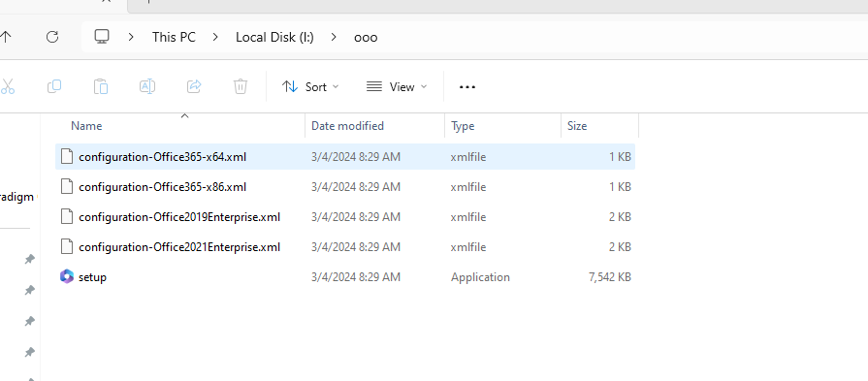Select configuration-Office2021Enterprise.xml file name
The height and width of the screenshot is (381, 868).
(179, 246)
